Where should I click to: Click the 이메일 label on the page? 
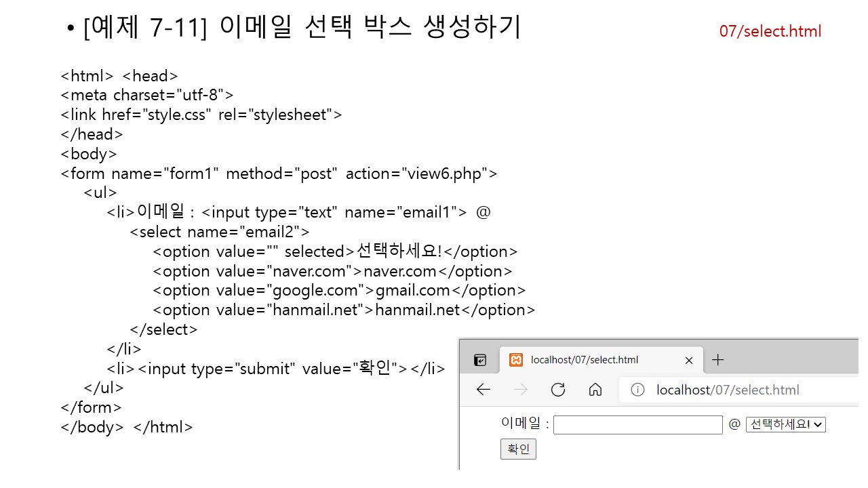click(521, 423)
